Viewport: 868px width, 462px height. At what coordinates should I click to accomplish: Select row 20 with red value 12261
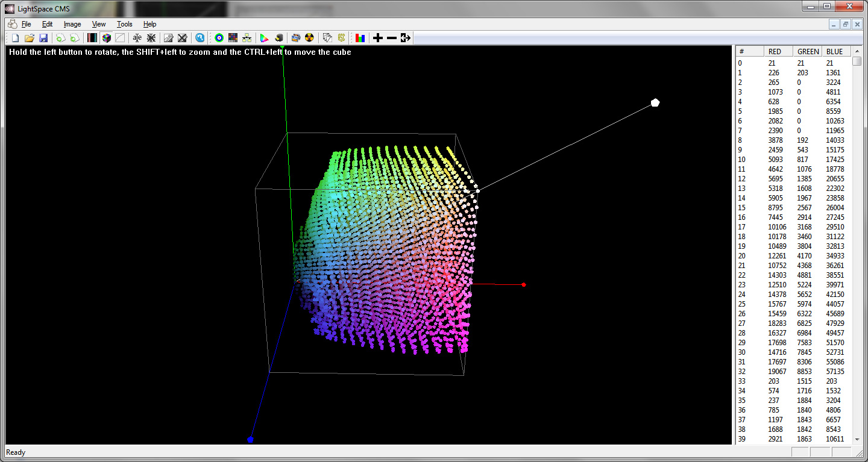pos(793,256)
